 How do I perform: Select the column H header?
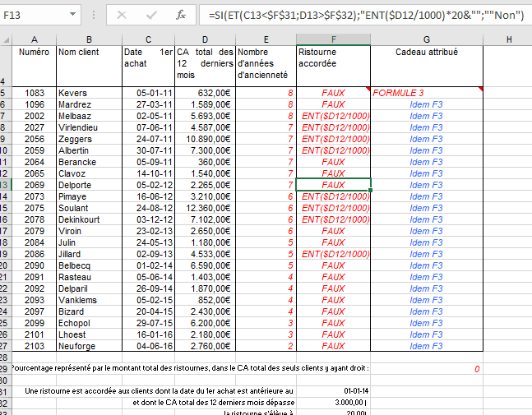[507, 39]
